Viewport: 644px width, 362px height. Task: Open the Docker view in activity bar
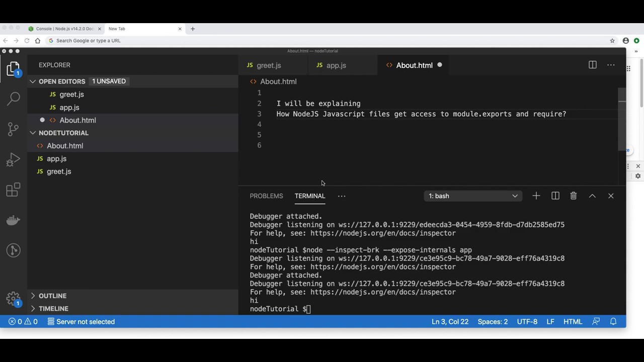[x=14, y=220]
